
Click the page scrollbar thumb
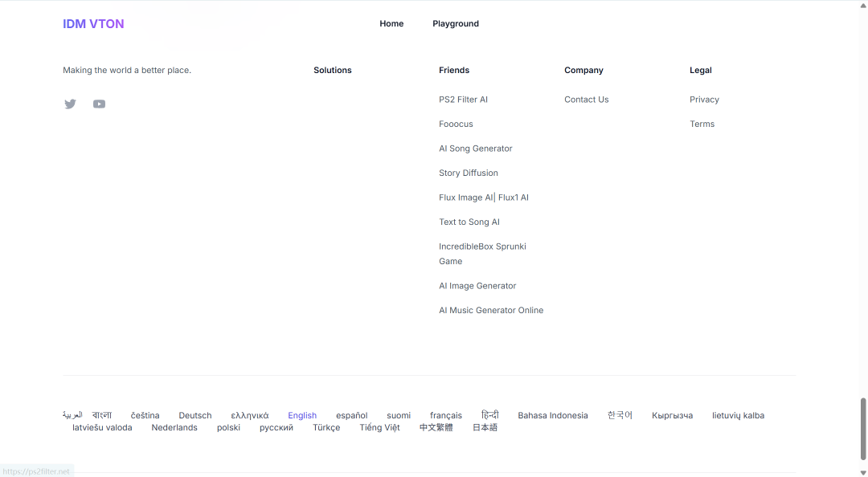[862, 429]
